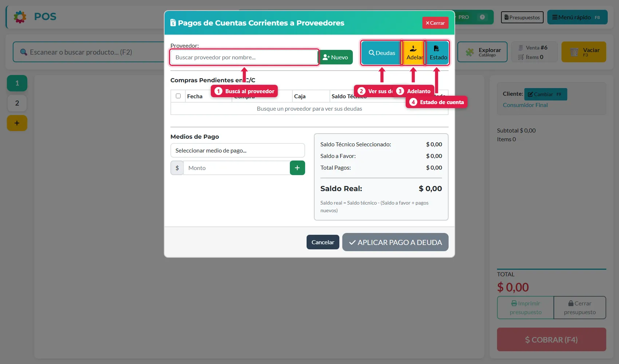This screenshot has width=619, height=364.
Task: Click Cancelar in the dialog footer
Action: pyautogui.click(x=323, y=242)
